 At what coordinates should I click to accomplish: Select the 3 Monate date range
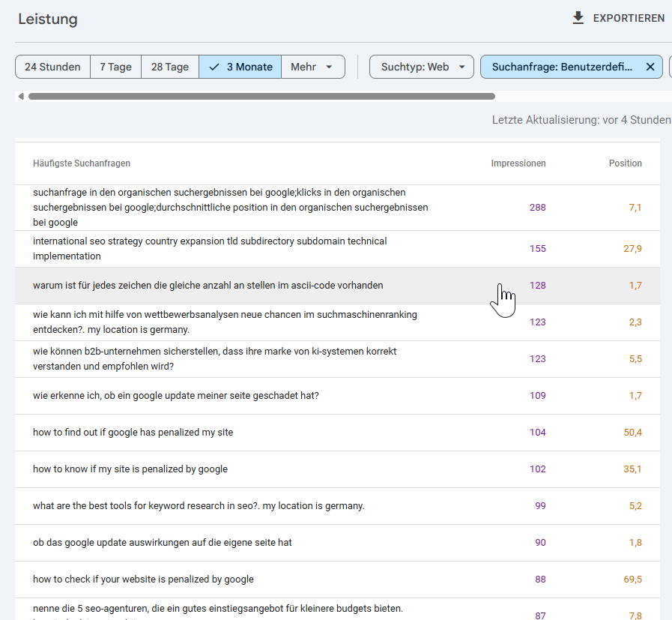tap(240, 67)
